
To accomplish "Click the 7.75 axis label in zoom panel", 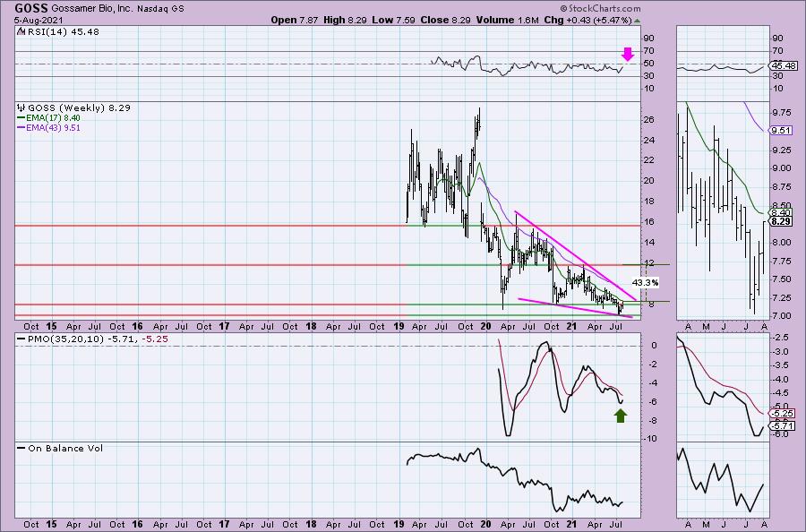I will (x=781, y=261).
